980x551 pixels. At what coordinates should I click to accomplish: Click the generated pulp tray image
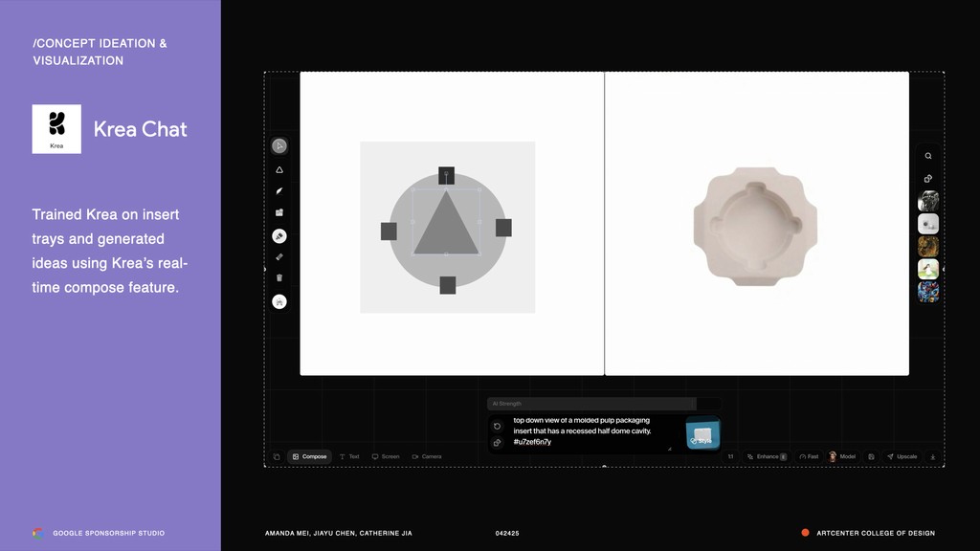click(756, 226)
